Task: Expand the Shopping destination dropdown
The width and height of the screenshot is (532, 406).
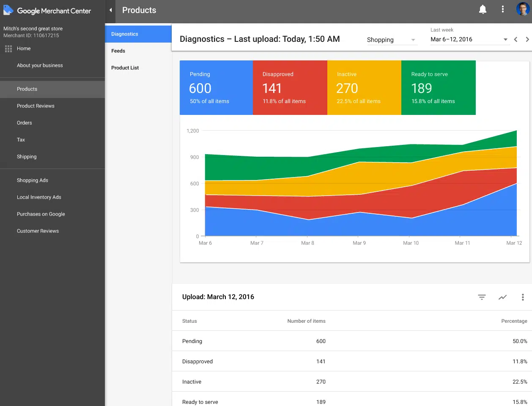Action: click(391, 40)
